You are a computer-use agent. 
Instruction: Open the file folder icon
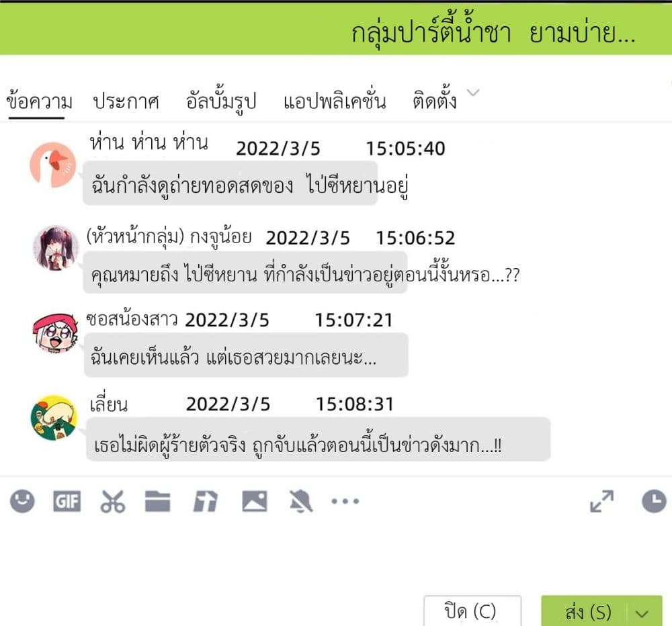158,501
